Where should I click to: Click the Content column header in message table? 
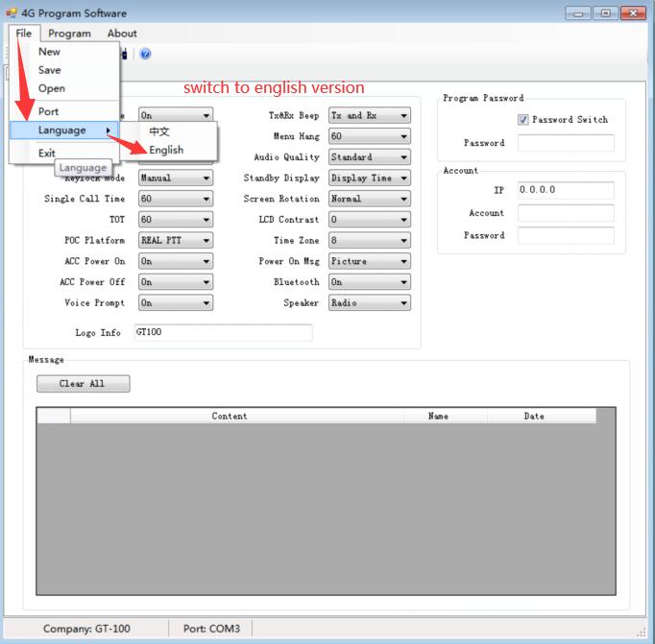point(230,417)
